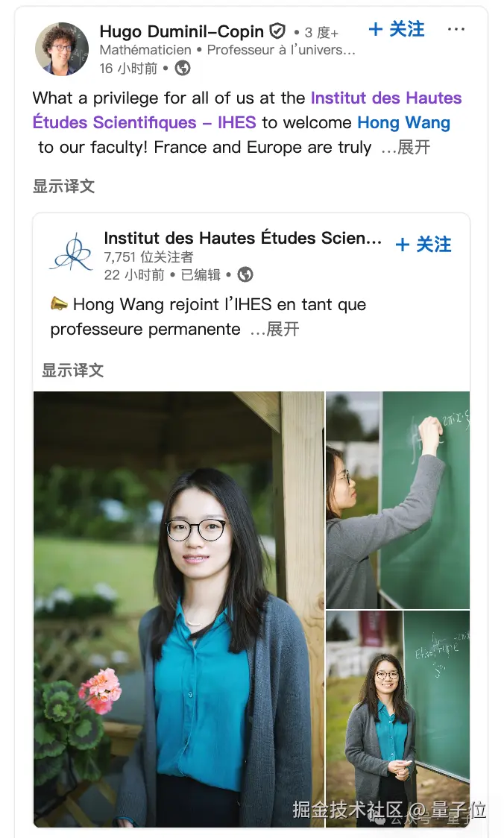Show translation for the shared IHES post
Screen dimensions: 504x838
[72, 370]
